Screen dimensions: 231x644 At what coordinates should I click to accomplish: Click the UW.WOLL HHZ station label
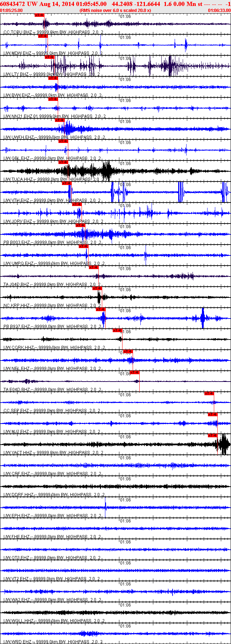tap(19, 621)
